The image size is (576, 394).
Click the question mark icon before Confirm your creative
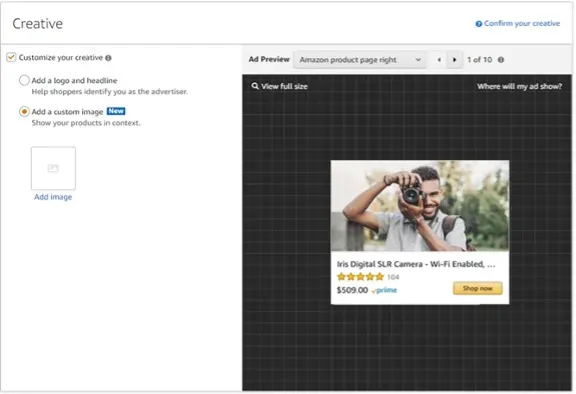[479, 24]
